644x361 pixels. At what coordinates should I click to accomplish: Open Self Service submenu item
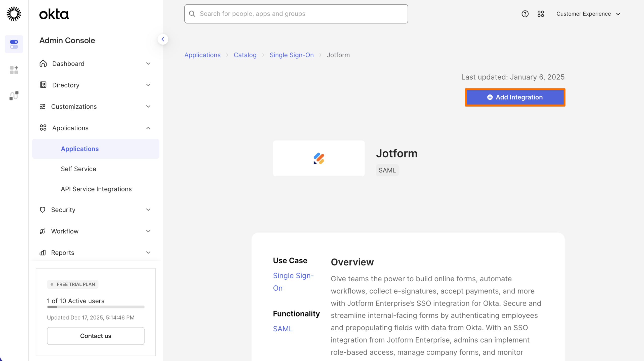click(x=78, y=169)
